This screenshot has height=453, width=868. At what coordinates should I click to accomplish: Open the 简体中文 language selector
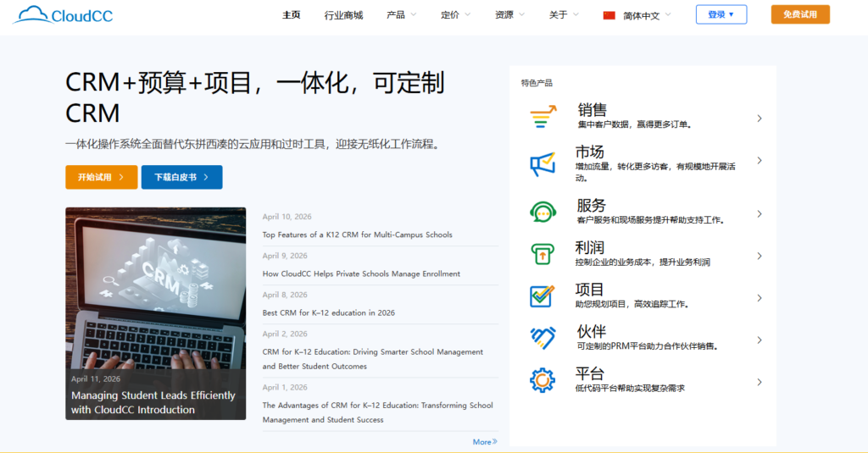tap(637, 15)
